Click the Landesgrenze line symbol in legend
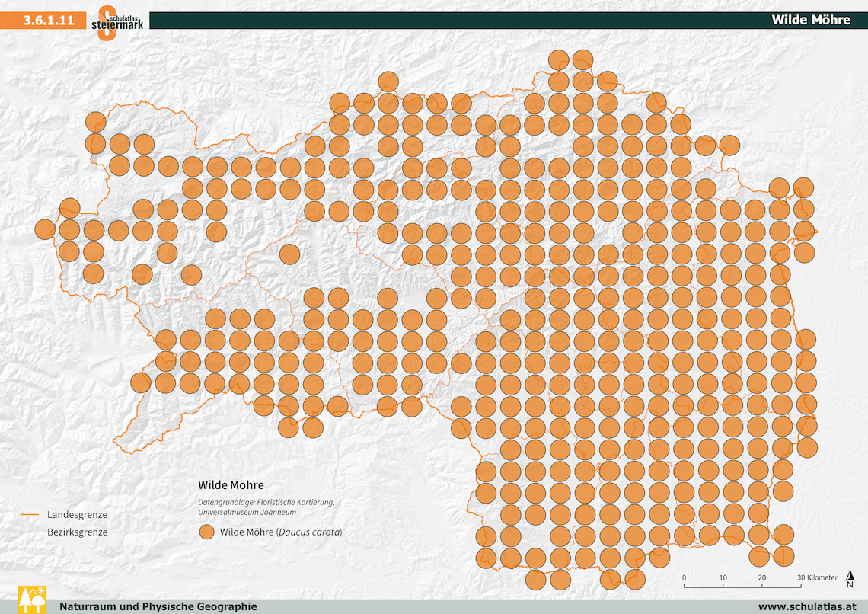 (28, 515)
